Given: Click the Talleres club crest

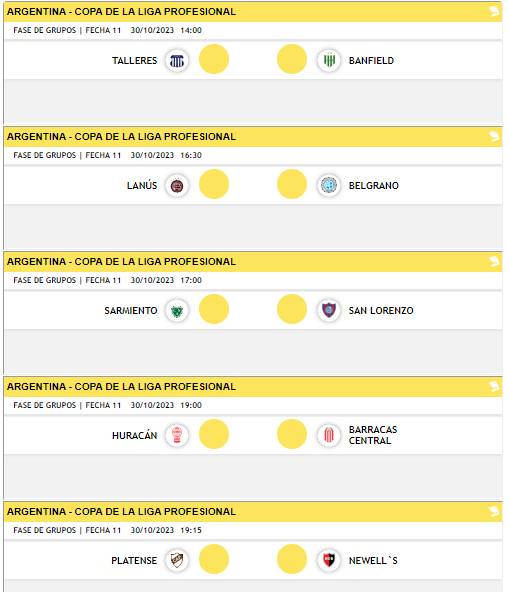Looking at the screenshot, I should pos(177,60).
